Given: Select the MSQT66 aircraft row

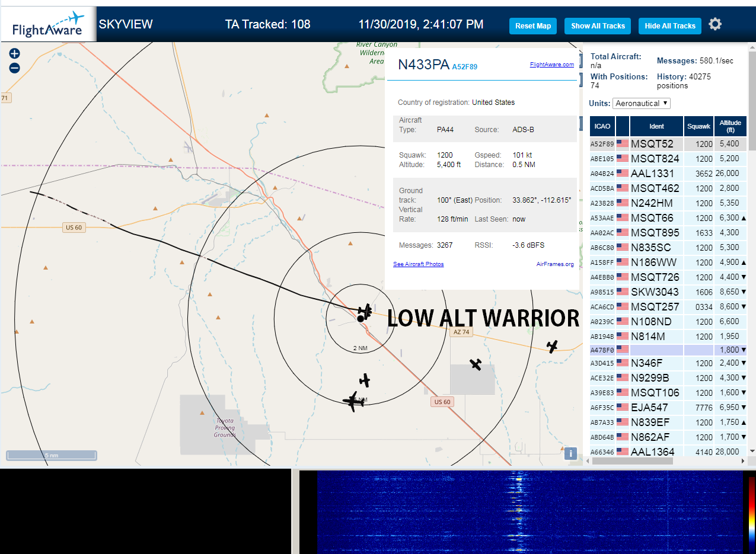Looking at the screenshot, I should [x=668, y=218].
